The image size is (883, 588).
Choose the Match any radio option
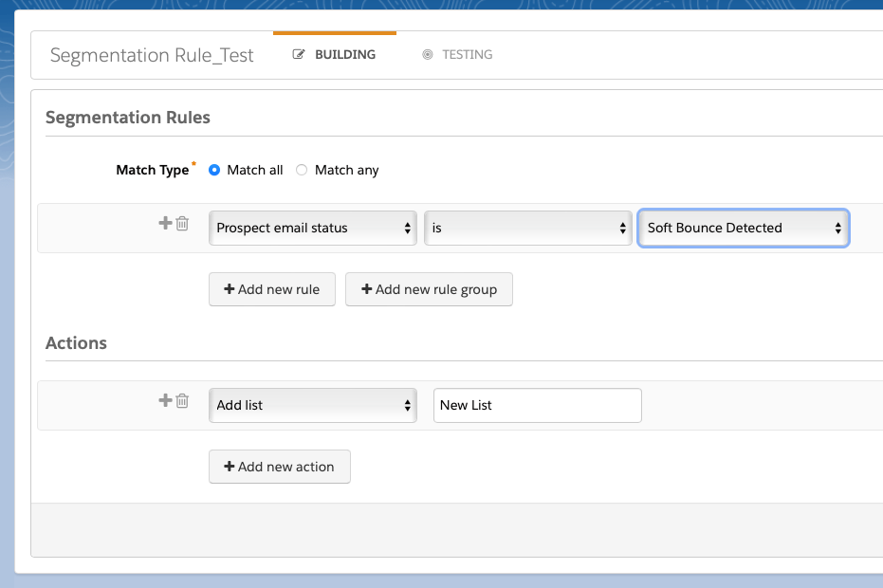tap(302, 170)
